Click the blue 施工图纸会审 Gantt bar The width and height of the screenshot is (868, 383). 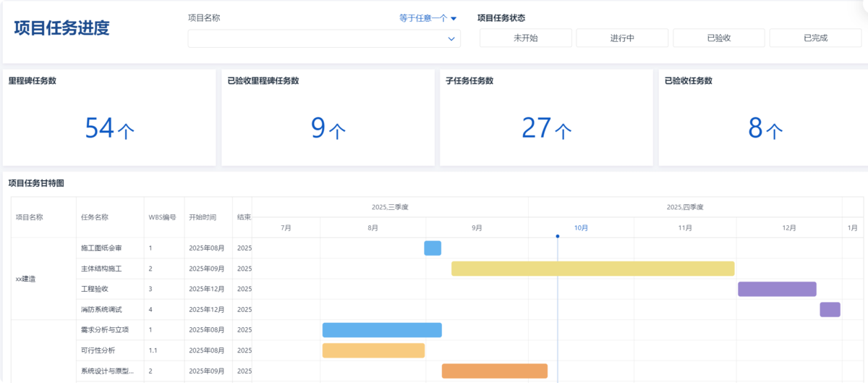[433, 248]
